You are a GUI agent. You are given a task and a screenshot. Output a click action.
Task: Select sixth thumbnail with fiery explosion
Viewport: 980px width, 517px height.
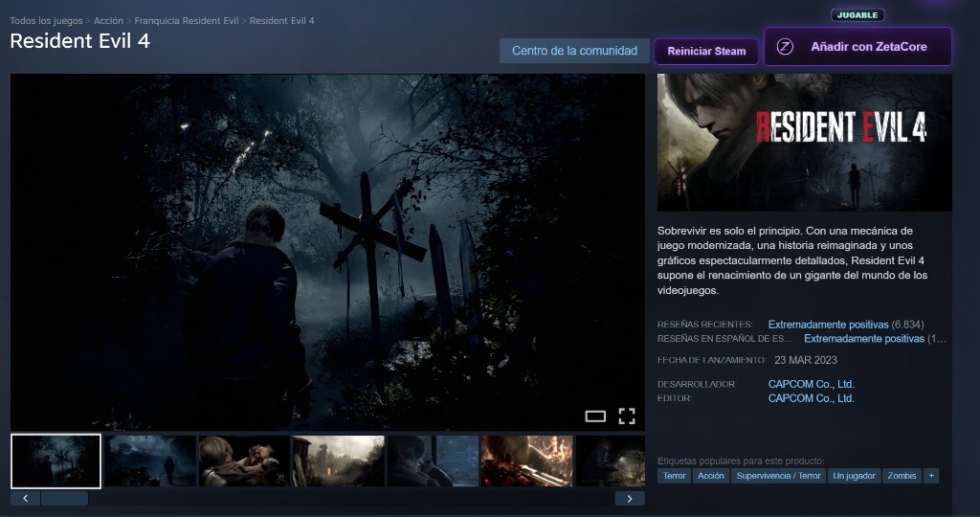tap(527, 461)
